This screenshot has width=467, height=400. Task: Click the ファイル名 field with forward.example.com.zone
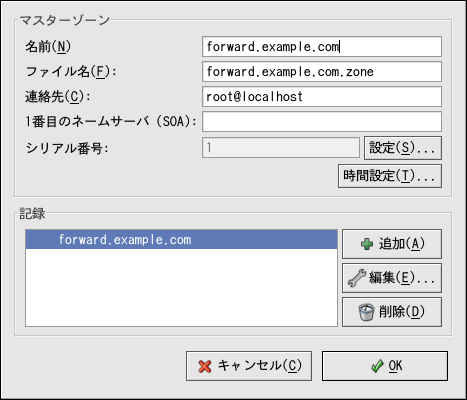[x=322, y=72]
